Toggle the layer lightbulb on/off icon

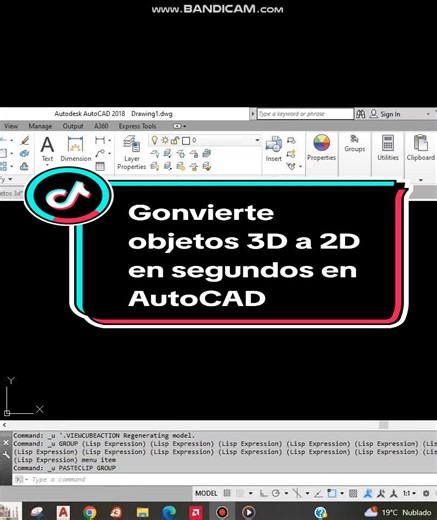pyautogui.click(x=154, y=140)
